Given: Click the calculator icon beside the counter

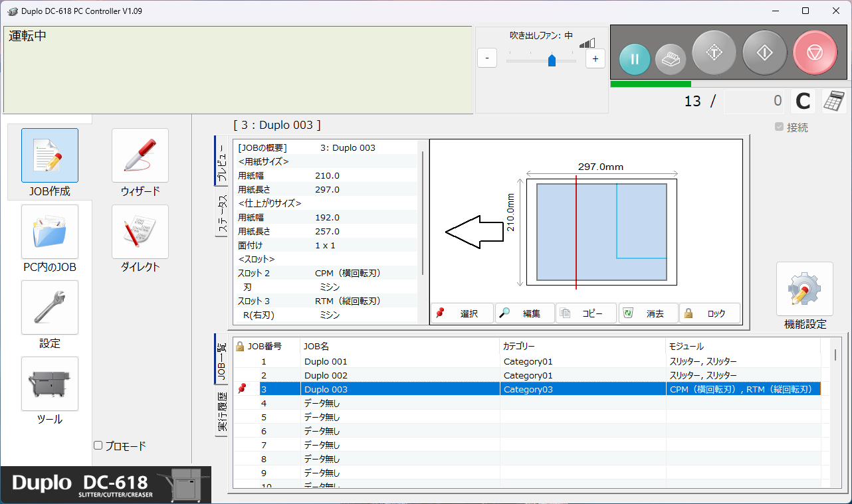Looking at the screenshot, I should click(x=834, y=101).
